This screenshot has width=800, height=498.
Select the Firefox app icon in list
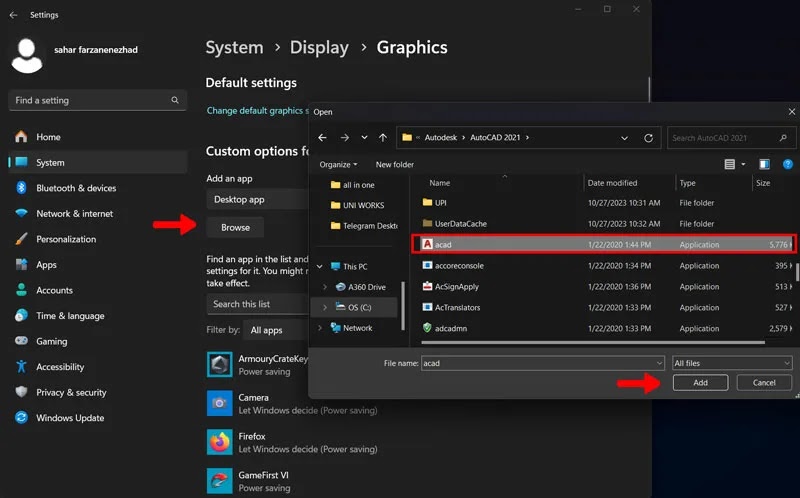(x=220, y=442)
